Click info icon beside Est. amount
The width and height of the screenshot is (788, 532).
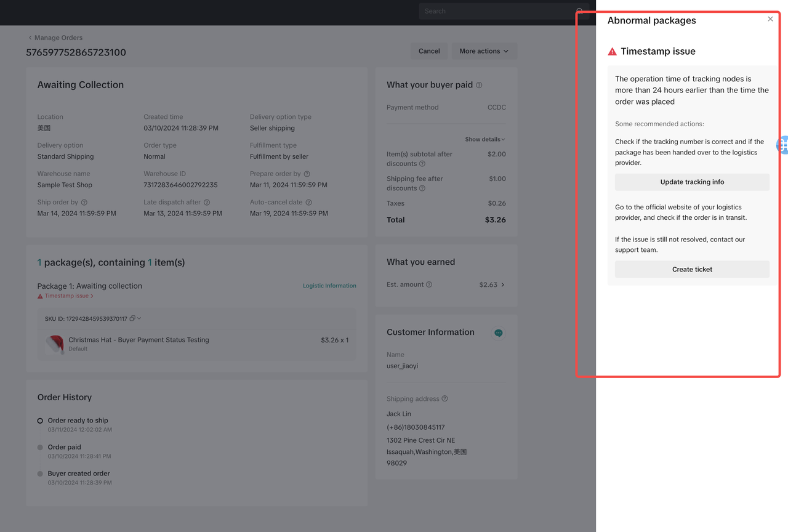coord(429,284)
